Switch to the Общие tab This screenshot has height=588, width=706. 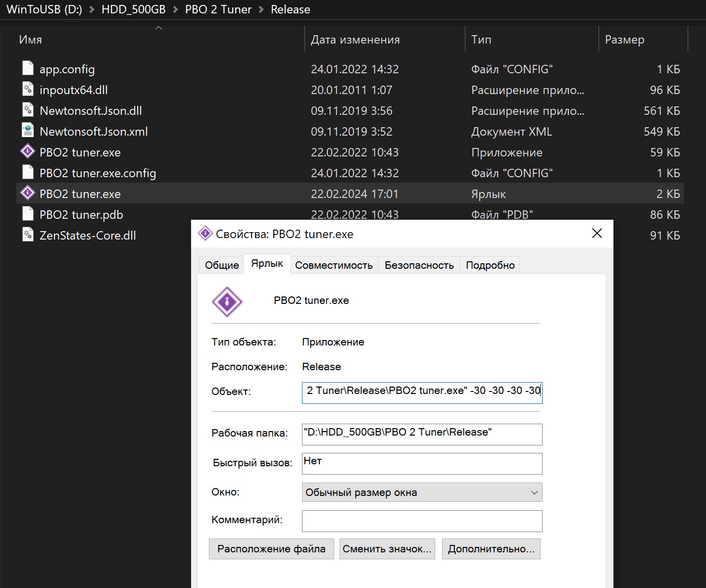tap(222, 265)
